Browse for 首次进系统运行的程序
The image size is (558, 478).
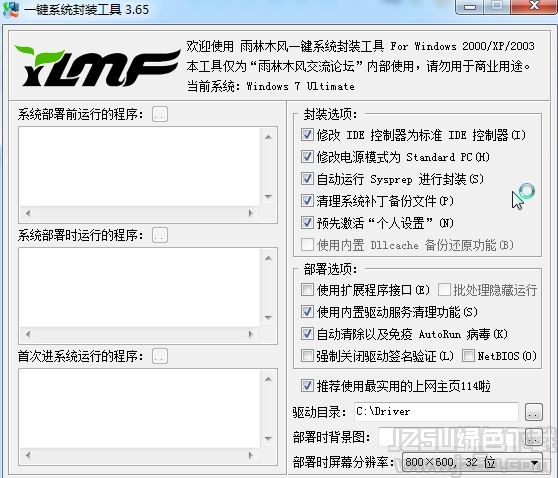160,356
